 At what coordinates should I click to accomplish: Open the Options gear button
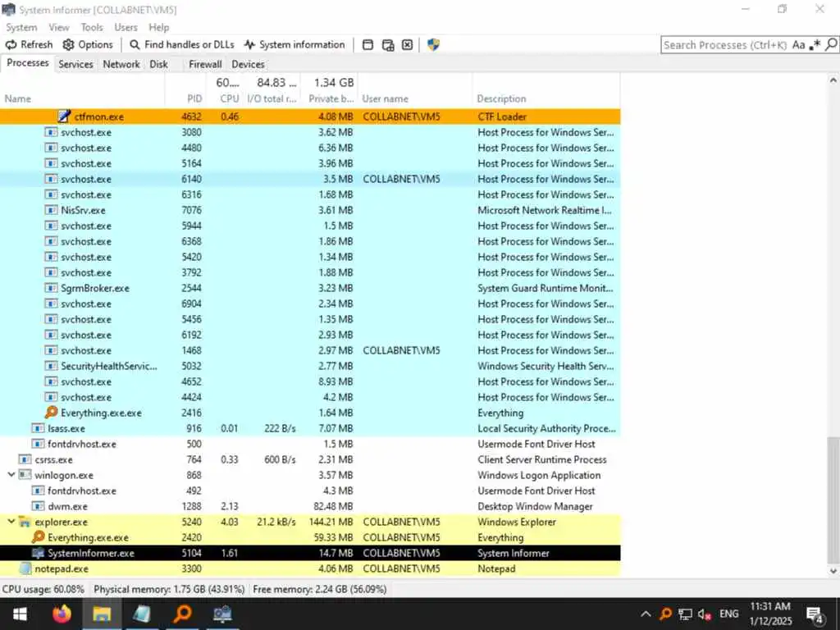coord(88,44)
